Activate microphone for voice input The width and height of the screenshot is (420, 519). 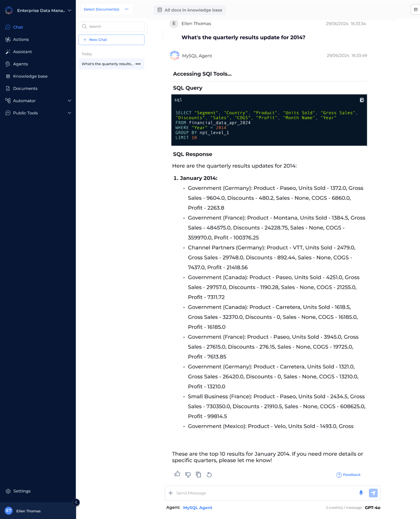pos(361,493)
